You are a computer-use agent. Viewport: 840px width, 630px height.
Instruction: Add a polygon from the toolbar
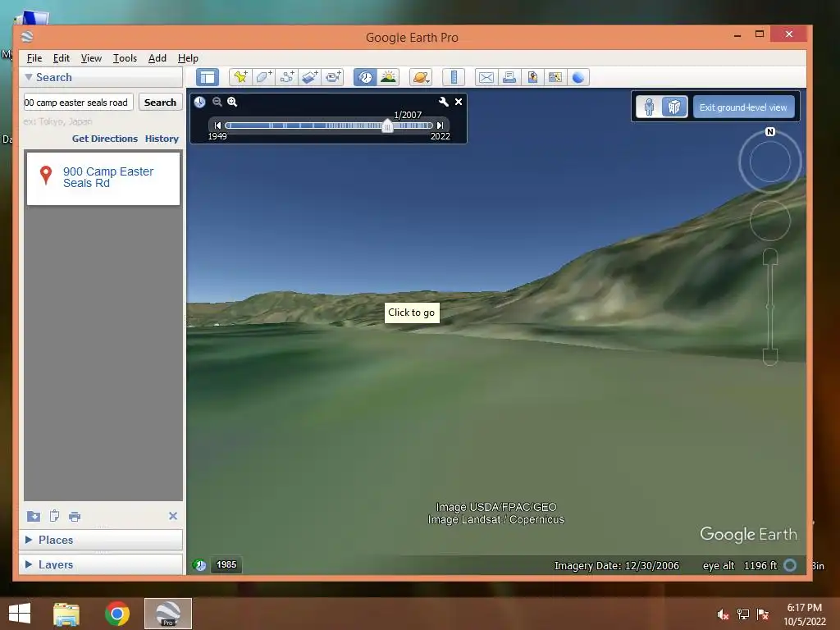(263, 77)
